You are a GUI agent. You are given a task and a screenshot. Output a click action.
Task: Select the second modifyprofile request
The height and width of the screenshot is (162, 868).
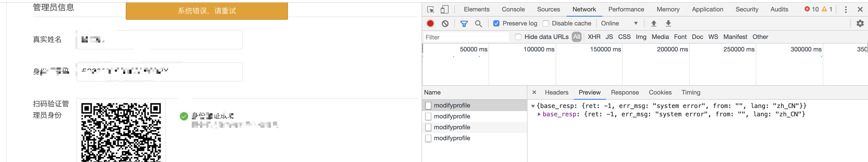click(x=475, y=116)
